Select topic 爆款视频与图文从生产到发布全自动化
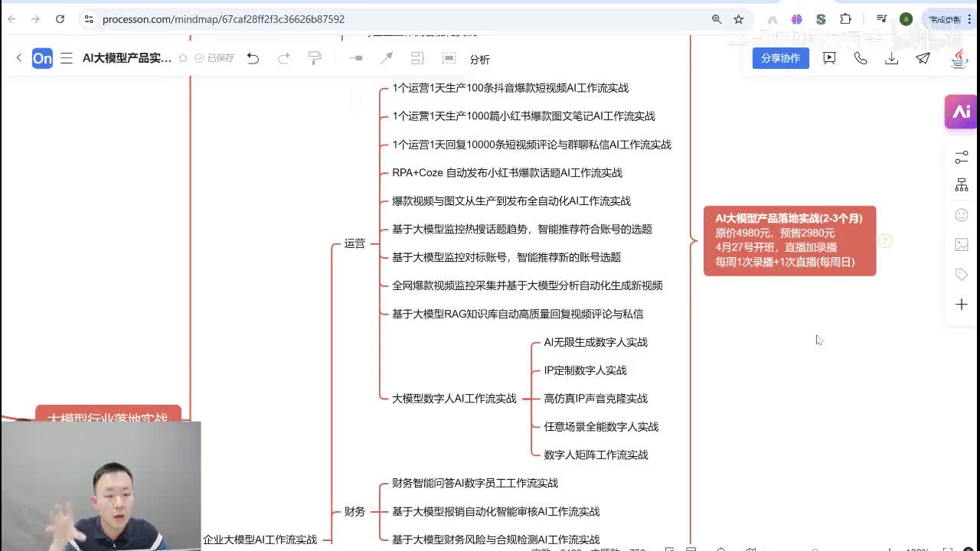The height and width of the screenshot is (551, 980). (x=511, y=201)
